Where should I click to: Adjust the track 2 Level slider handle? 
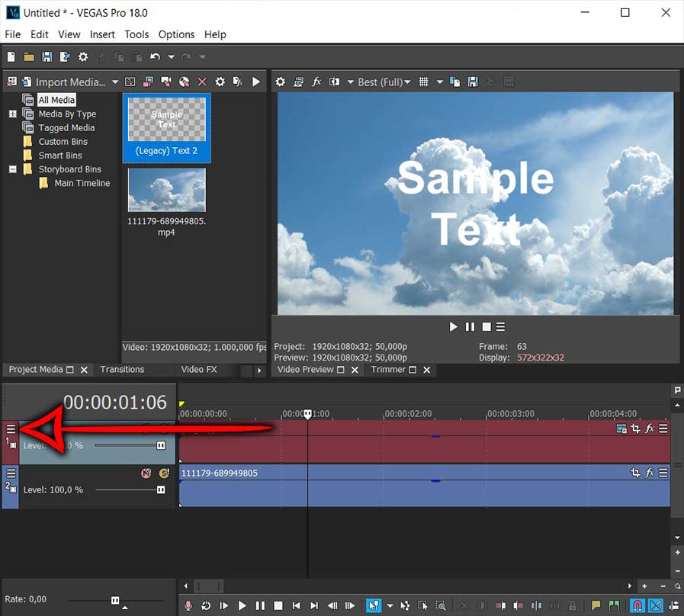(x=161, y=490)
